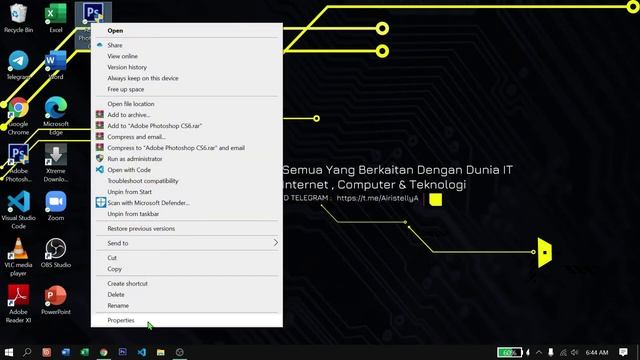Open Photoshop from the taskbar
The height and width of the screenshot is (360, 640).
coord(122,352)
